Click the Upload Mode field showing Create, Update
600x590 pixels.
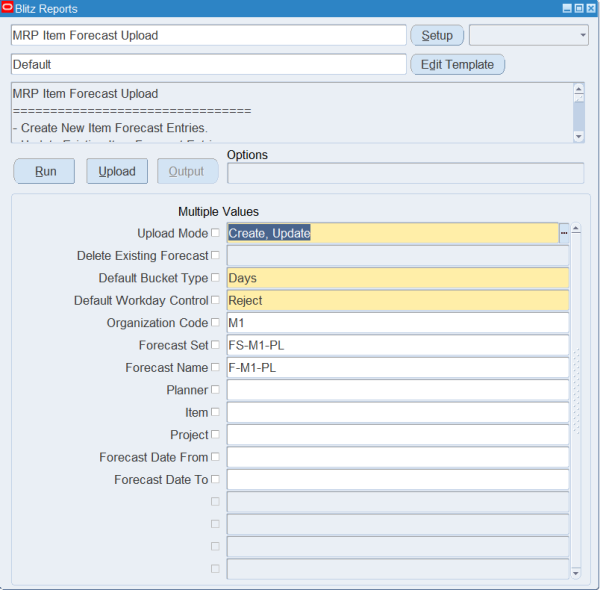click(x=393, y=233)
